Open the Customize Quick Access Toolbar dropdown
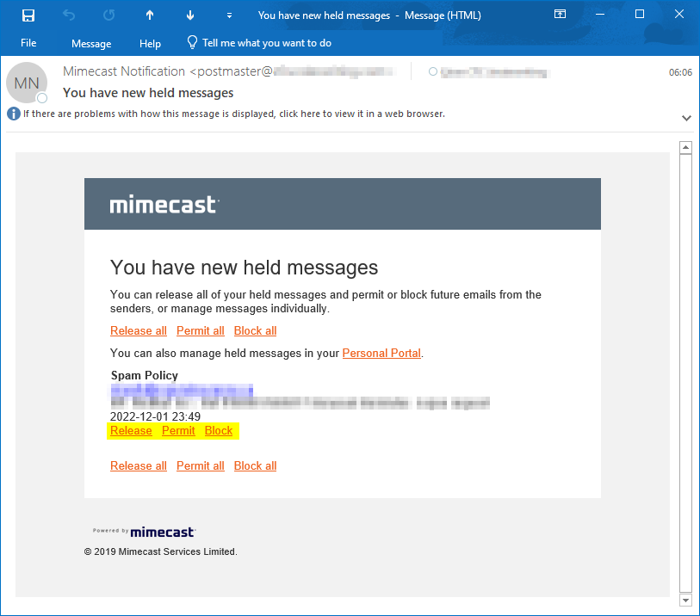 coord(229,15)
